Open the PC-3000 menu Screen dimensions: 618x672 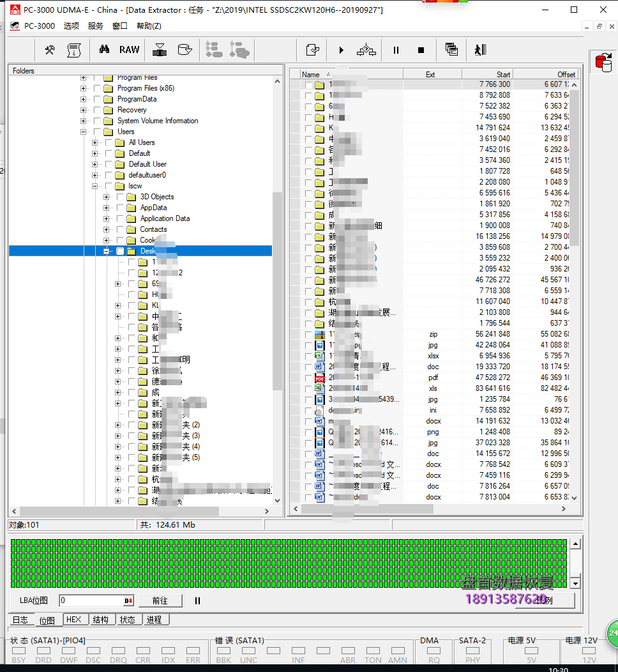[40, 26]
